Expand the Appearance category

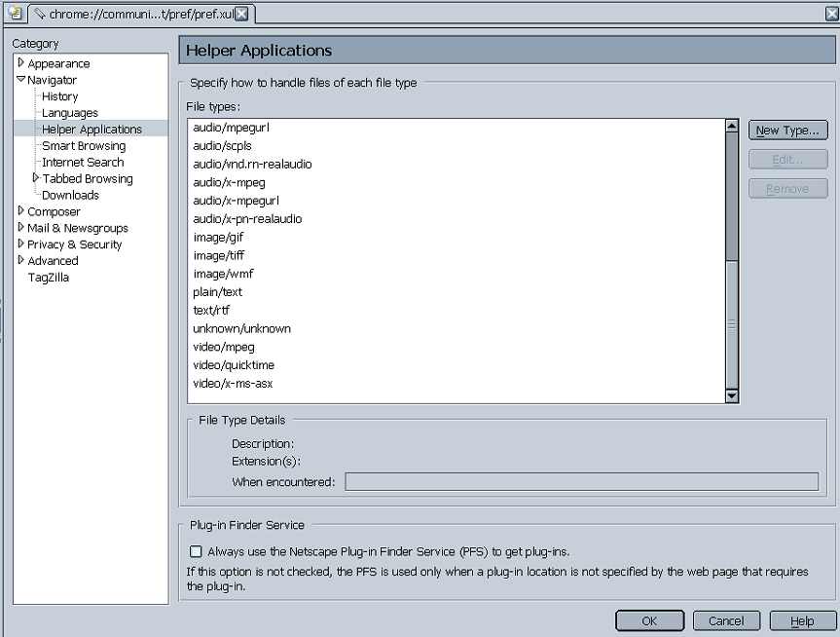click(x=20, y=63)
